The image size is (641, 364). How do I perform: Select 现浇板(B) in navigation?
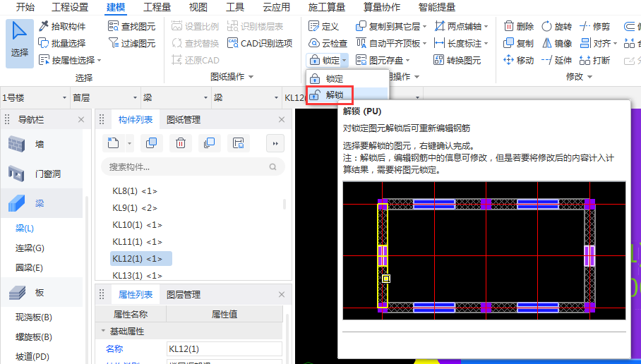coord(33,317)
